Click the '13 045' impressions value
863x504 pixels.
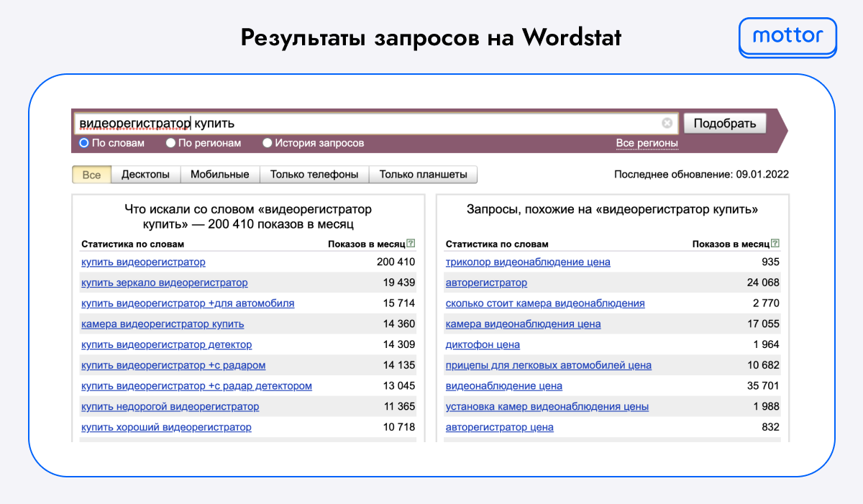[x=398, y=386]
